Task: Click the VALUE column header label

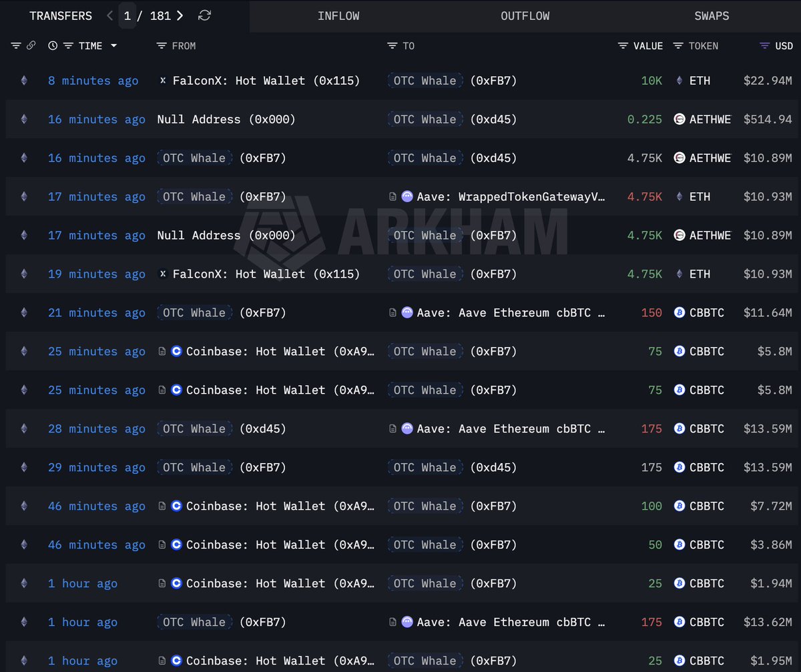Action: [x=648, y=46]
